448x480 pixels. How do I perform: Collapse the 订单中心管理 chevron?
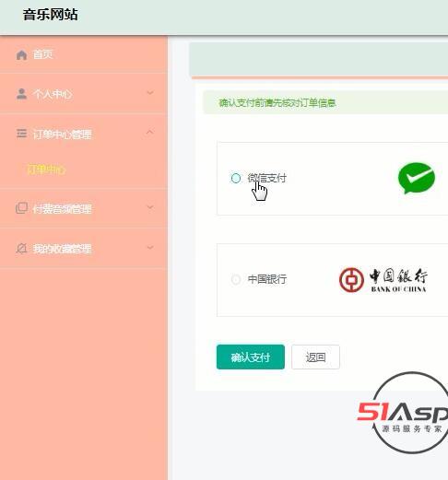pyautogui.click(x=150, y=133)
